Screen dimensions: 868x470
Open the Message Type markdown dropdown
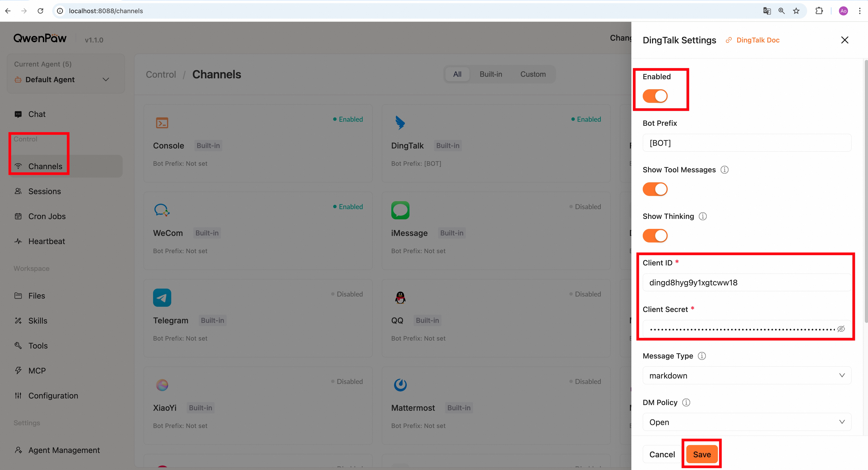coord(747,375)
